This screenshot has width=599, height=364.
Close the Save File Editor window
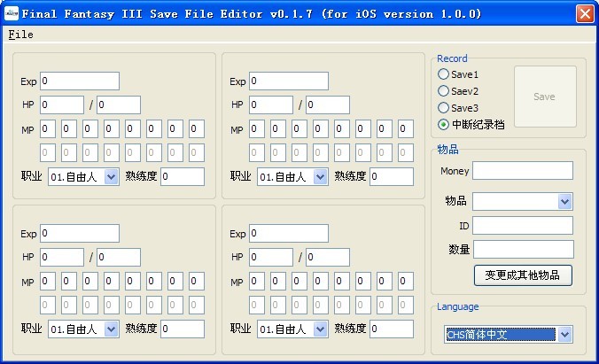point(585,13)
